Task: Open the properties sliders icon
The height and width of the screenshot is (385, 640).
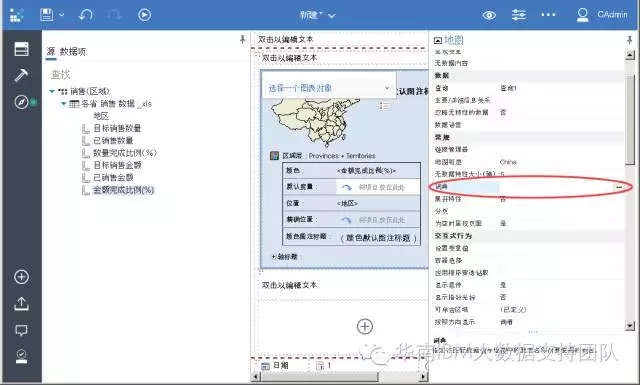Action: 519,16
